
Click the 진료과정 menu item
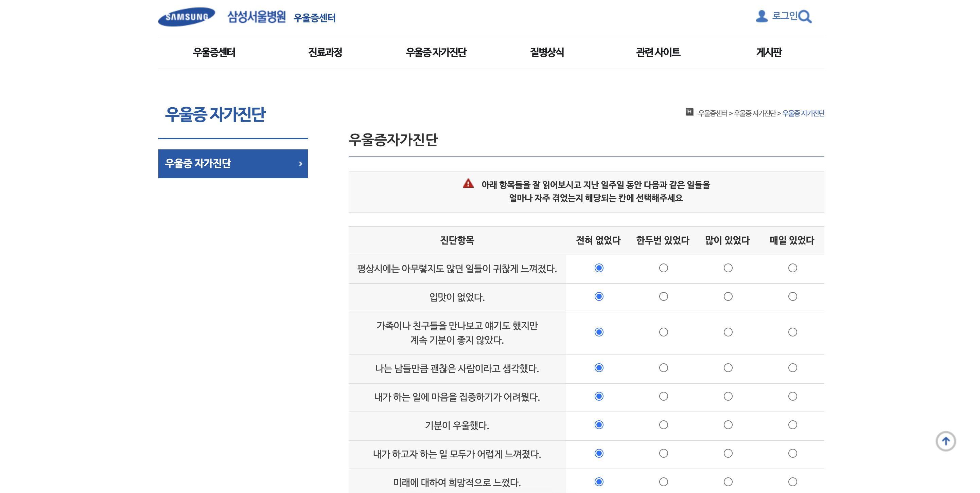pos(326,53)
